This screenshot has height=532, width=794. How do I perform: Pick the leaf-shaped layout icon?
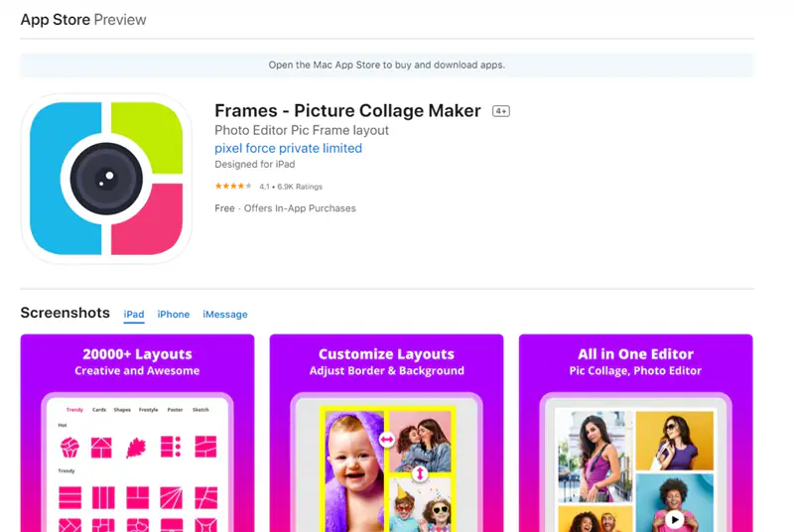(136, 448)
